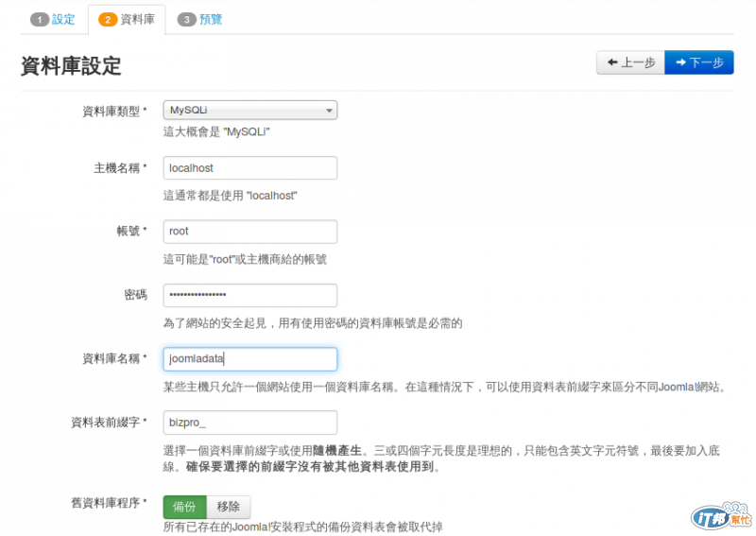Click the 資料庫類型 field label
Image resolution: width=756 pixels, height=536 pixels.
click(114, 111)
